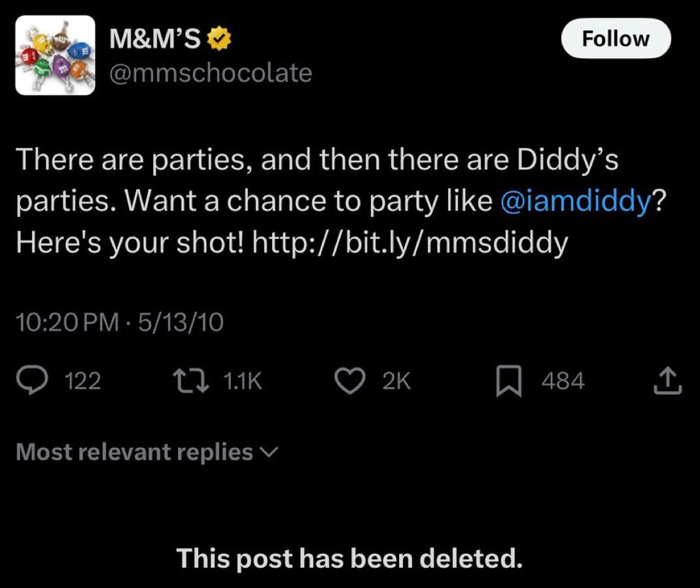Screen dimensions: 700x588
Task: Click the chevron beside Most relevant replies
Action: [269, 452]
